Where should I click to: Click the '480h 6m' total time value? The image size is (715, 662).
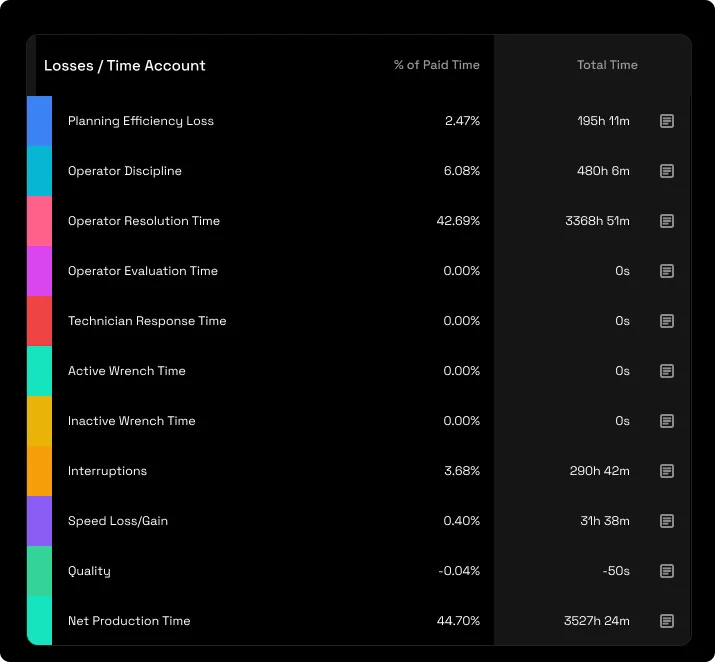tap(603, 171)
